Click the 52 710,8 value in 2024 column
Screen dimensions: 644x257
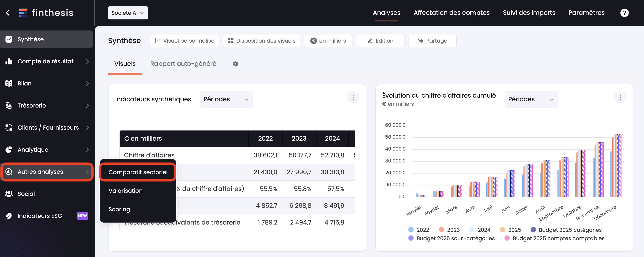tap(332, 155)
